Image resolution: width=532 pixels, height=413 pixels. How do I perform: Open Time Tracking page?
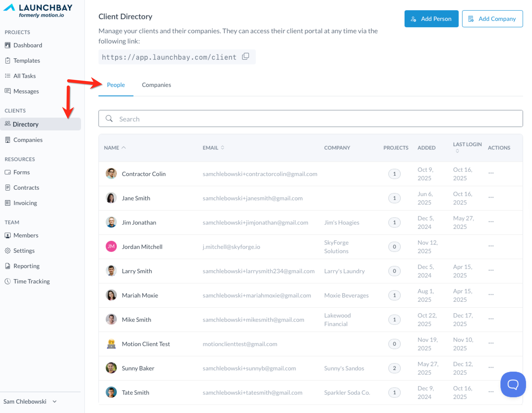[31, 282]
